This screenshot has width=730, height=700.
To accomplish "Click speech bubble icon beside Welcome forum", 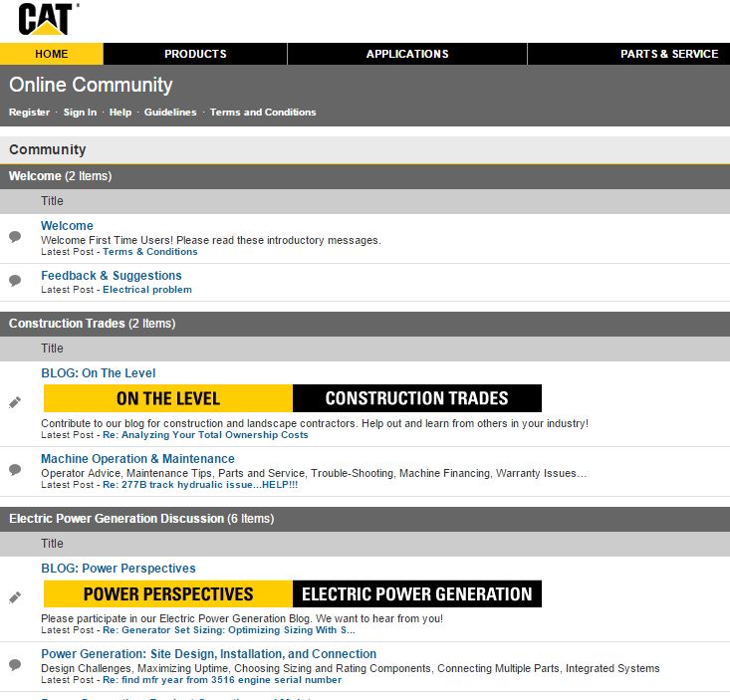I will click(15, 237).
